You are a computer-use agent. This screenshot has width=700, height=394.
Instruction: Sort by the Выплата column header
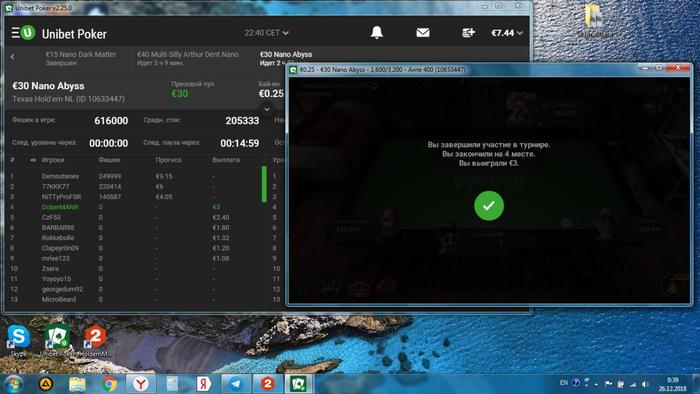[x=226, y=160]
